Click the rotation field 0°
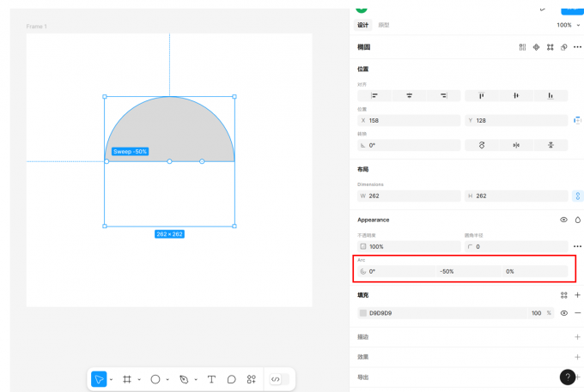 409,145
